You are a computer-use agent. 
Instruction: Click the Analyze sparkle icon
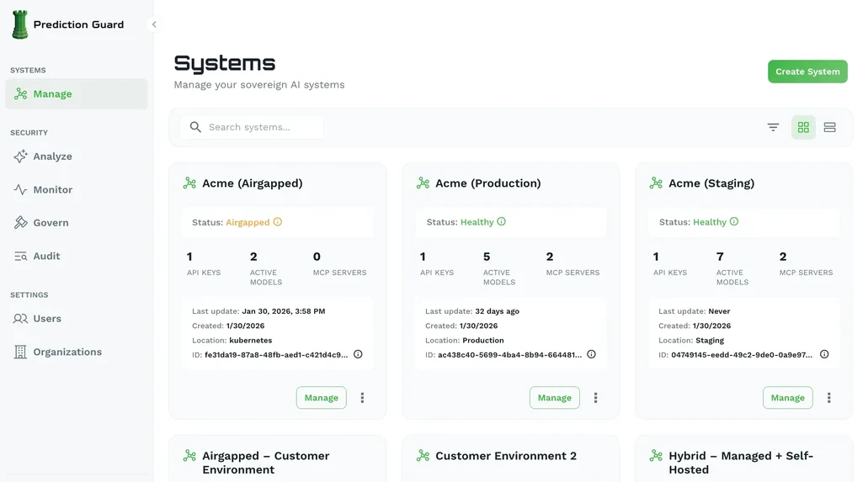20,156
